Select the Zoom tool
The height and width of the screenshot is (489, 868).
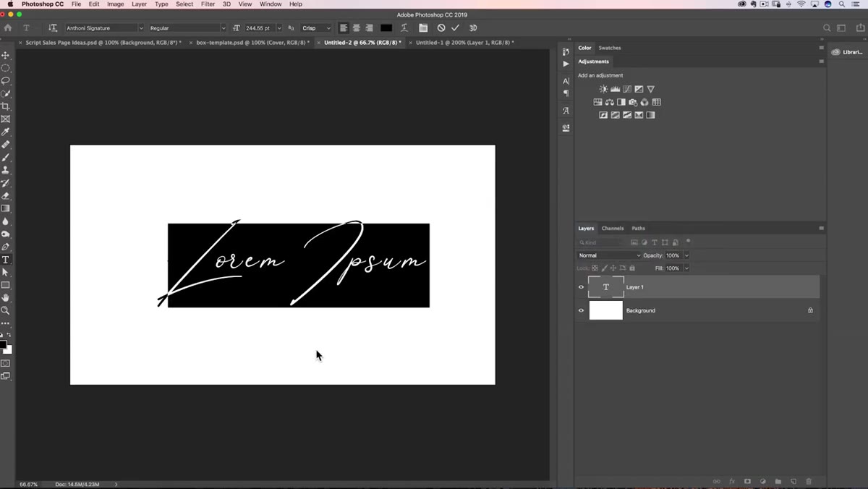[6, 310]
